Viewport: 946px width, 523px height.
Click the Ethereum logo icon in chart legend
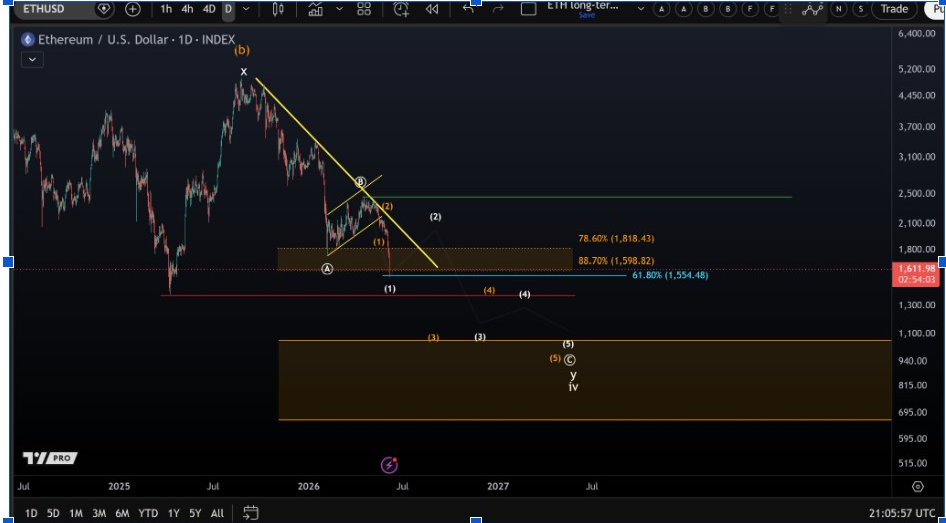point(28,40)
